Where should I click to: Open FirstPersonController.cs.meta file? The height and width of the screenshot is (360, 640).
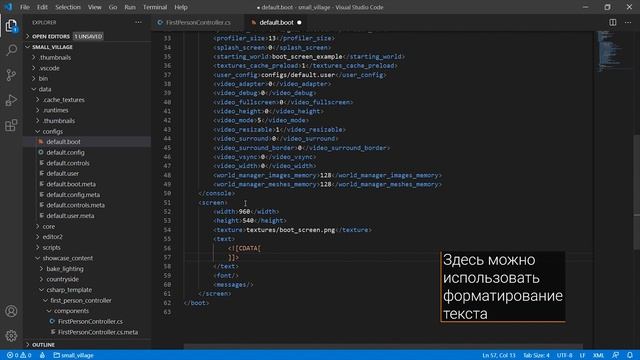98,332
